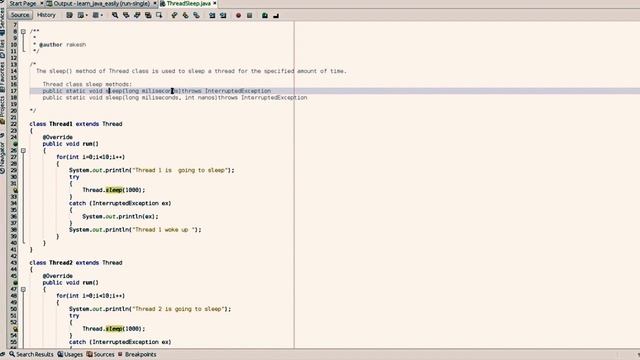Open the Breakpoints tab
This screenshot has height=360, width=640.
pyautogui.click(x=137, y=354)
